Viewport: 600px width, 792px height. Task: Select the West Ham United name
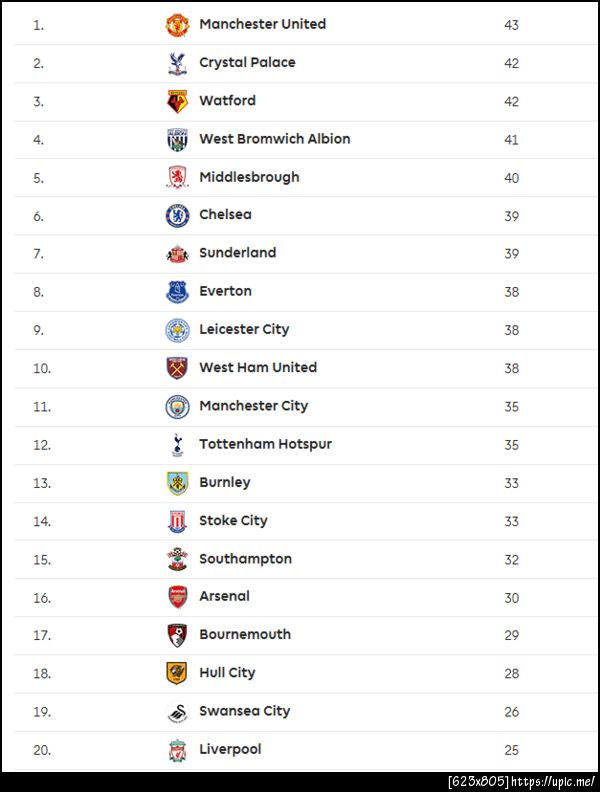pos(257,368)
